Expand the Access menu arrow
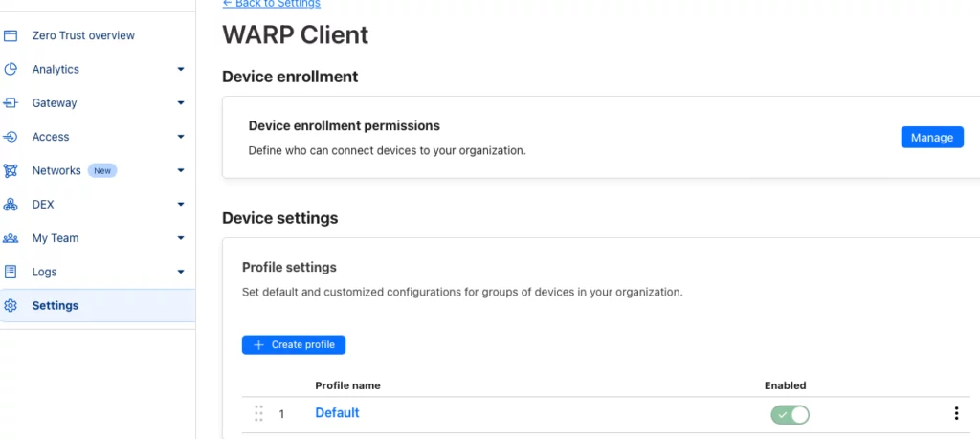Image resolution: width=980 pixels, height=439 pixels. (x=181, y=137)
